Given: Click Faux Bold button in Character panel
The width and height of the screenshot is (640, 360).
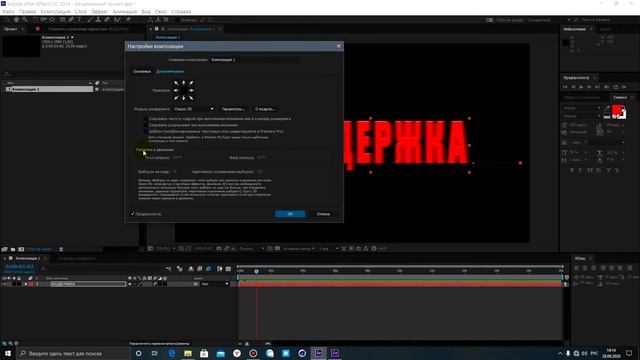Looking at the screenshot, I should coord(572,171).
